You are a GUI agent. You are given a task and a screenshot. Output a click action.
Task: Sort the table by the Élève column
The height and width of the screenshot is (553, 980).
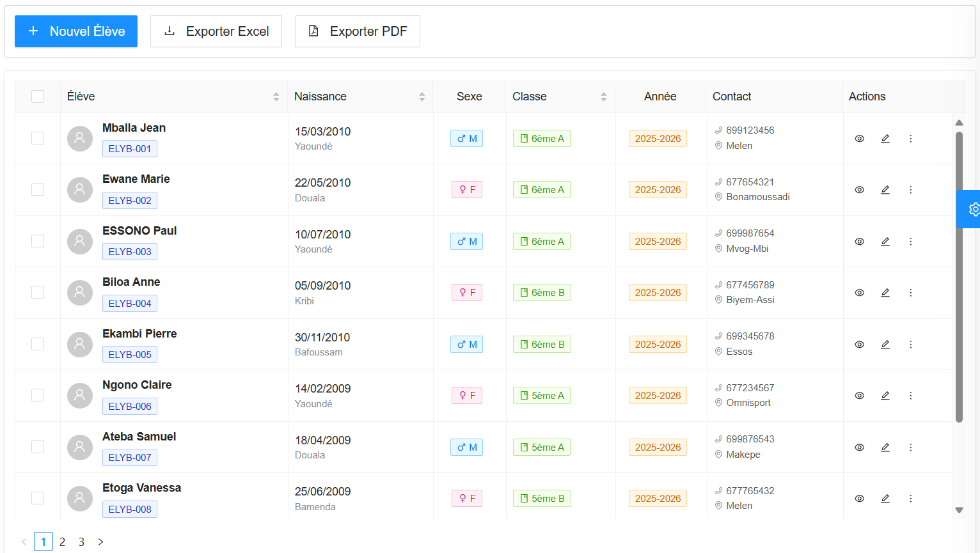pos(276,97)
